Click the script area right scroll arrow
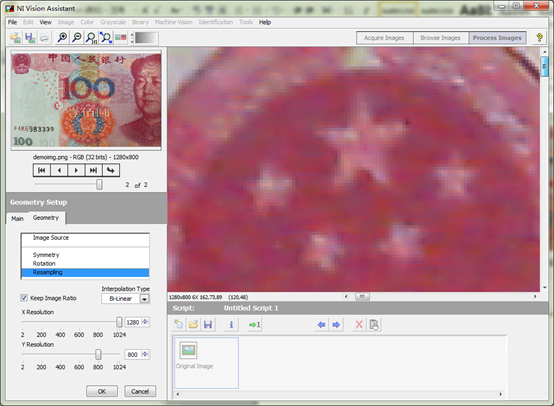Image resolution: width=554 pixels, height=406 pixels. 500,394
